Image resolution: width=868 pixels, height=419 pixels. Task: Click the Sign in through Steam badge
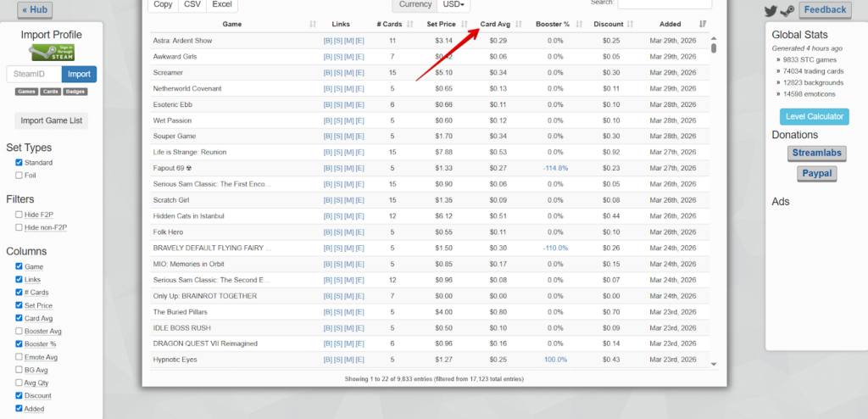tap(52, 53)
